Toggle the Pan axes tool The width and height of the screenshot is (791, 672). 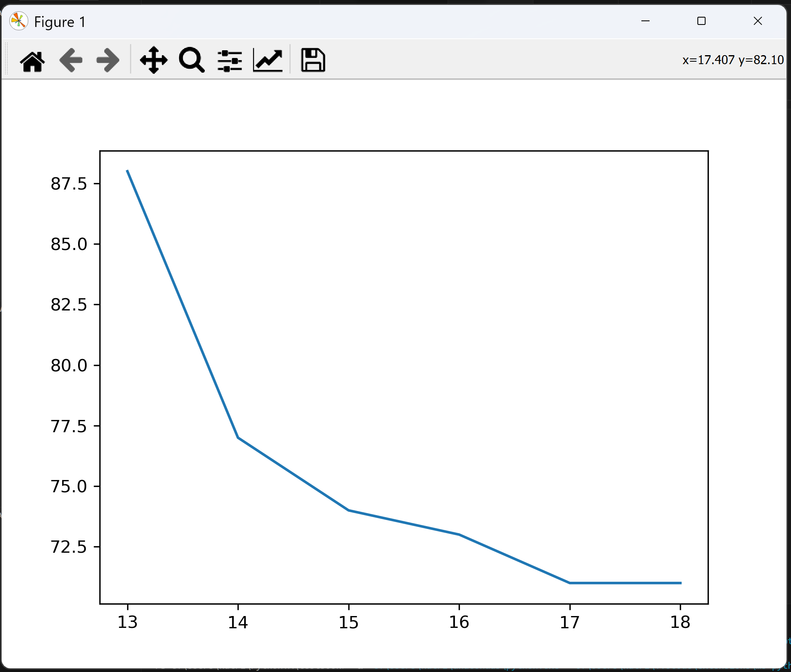coord(154,60)
